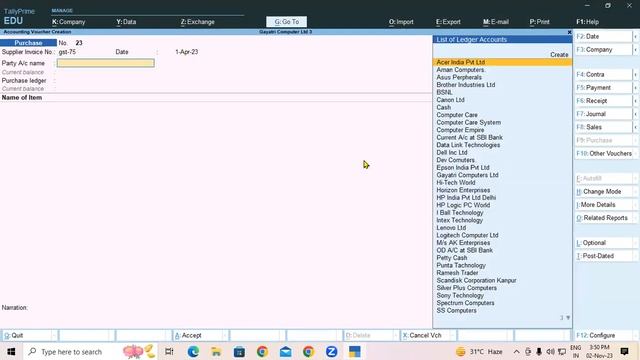The height and width of the screenshot is (360, 640).
Task: Switch to F6: Receipt voucher
Action: tap(603, 100)
